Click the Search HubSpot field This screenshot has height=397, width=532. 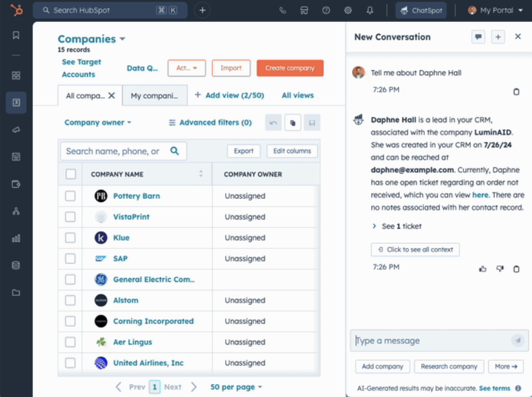[110, 10]
